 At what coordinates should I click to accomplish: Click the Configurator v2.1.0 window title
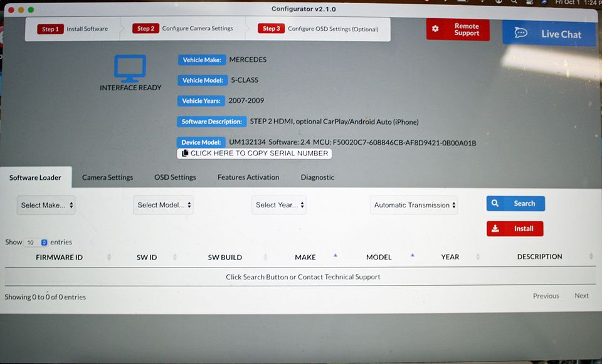point(304,9)
